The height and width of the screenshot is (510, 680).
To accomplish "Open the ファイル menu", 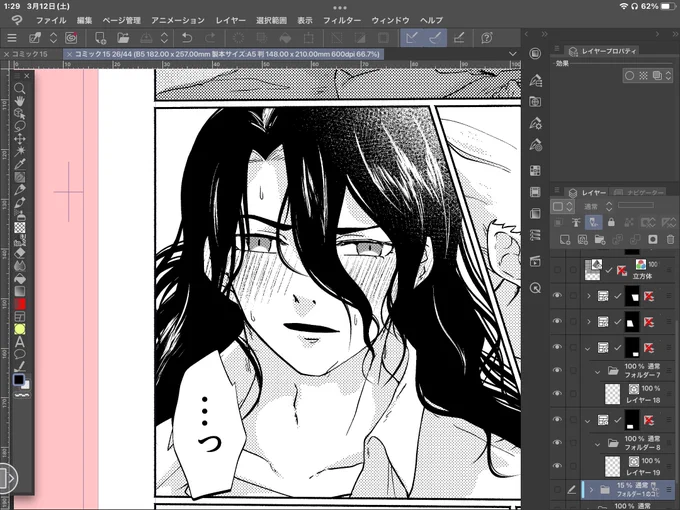I will click(x=51, y=20).
